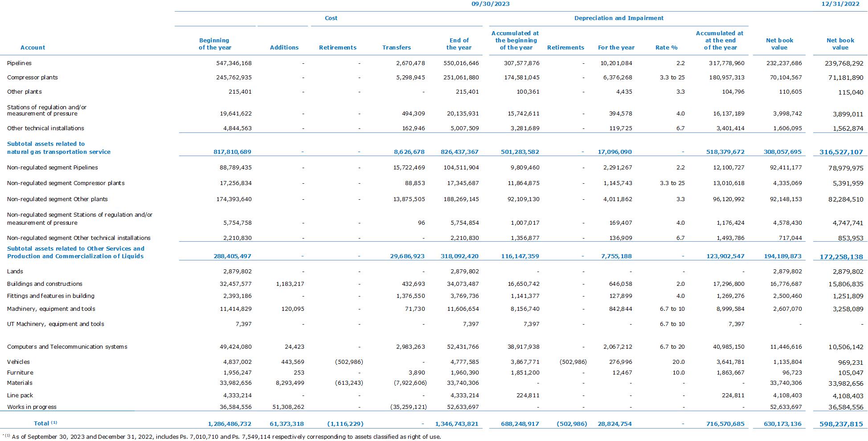The image size is (868, 441).
Task: Click the total additions 61,373,318
Action: (287, 424)
